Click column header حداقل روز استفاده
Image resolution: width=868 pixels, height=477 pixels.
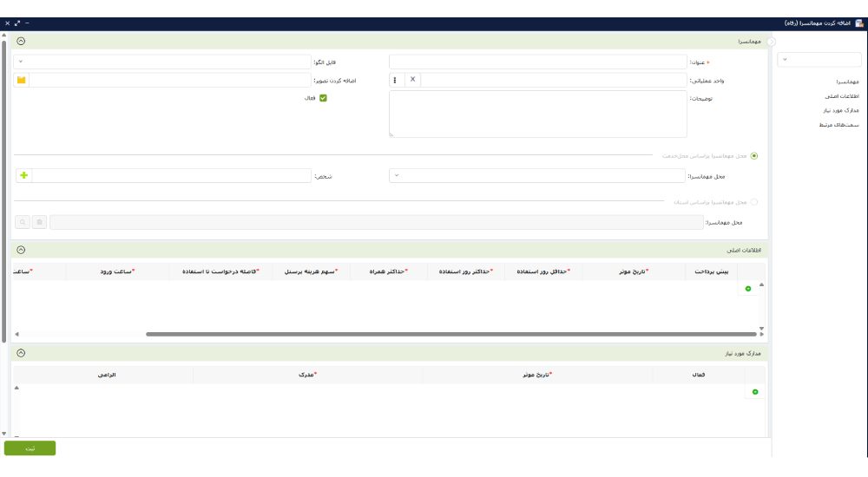click(543, 271)
